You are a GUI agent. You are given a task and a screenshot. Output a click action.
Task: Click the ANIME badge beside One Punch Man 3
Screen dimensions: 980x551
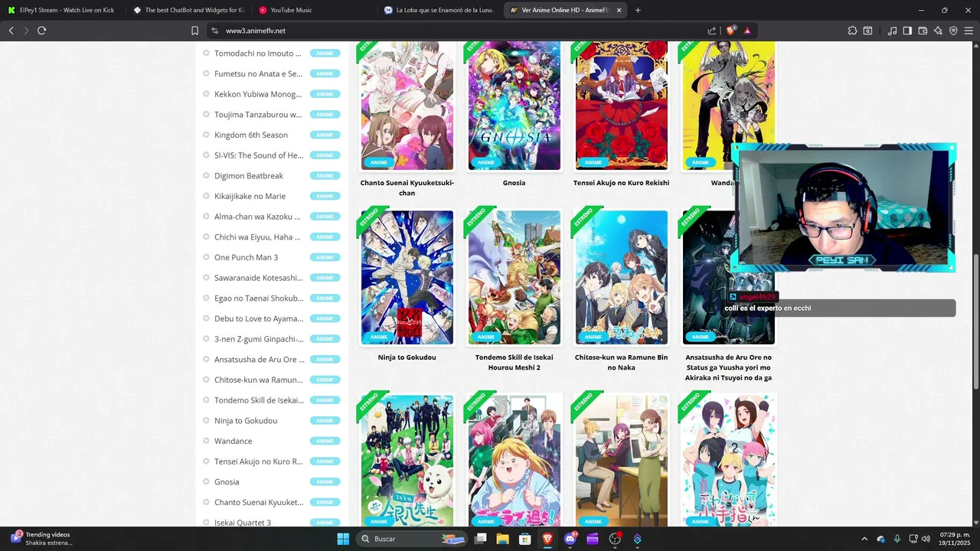click(x=325, y=257)
